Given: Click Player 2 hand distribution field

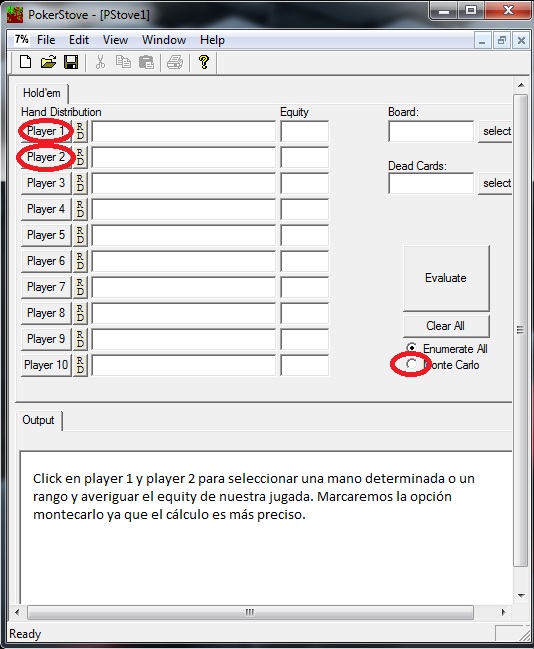Looking at the screenshot, I should (x=183, y=157).
